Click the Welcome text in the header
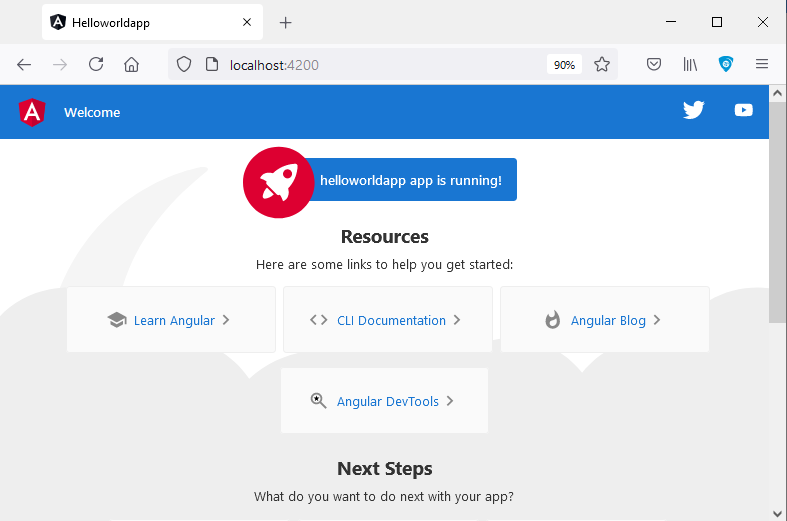 92,112
